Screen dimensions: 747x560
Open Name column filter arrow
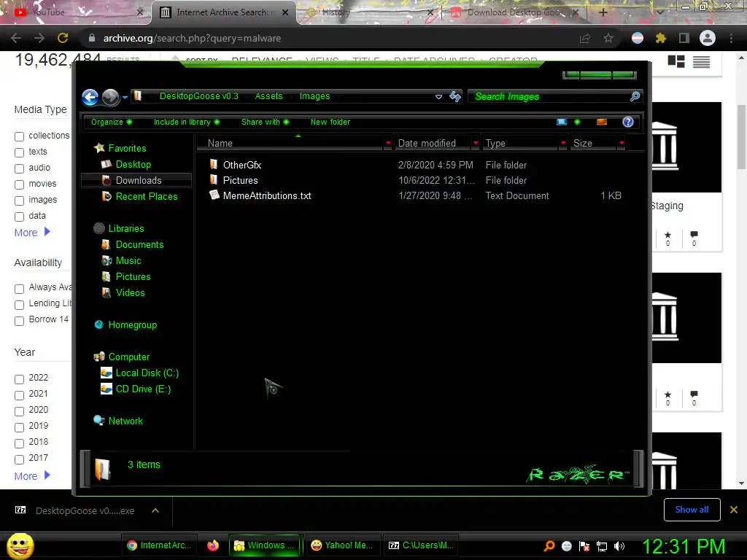point(388,143)
